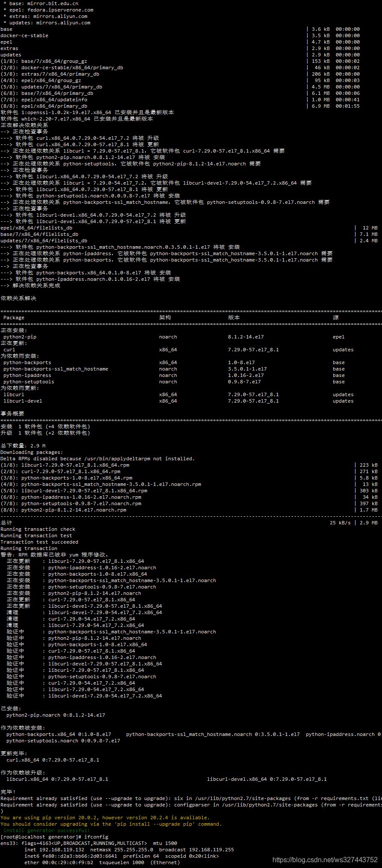Click the 'extras: mirrors.aliyun.com' mirror line
The image size is (382, 868).
[45, 16]
